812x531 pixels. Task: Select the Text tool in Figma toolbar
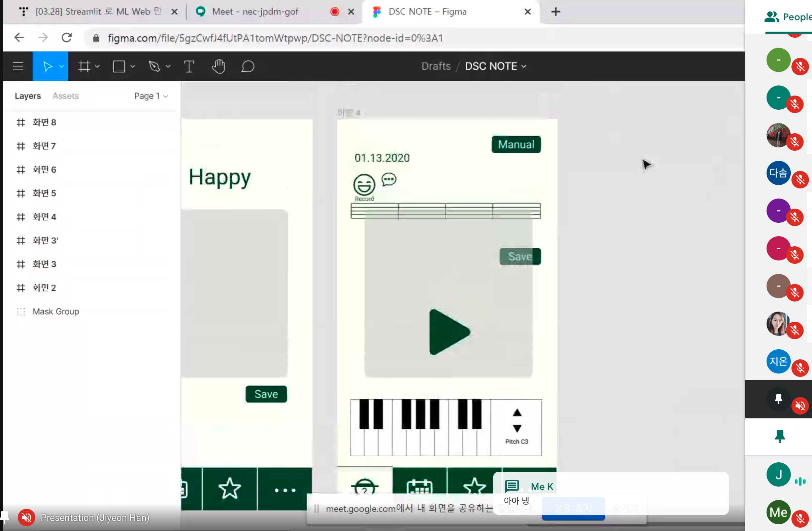point(189,66)
